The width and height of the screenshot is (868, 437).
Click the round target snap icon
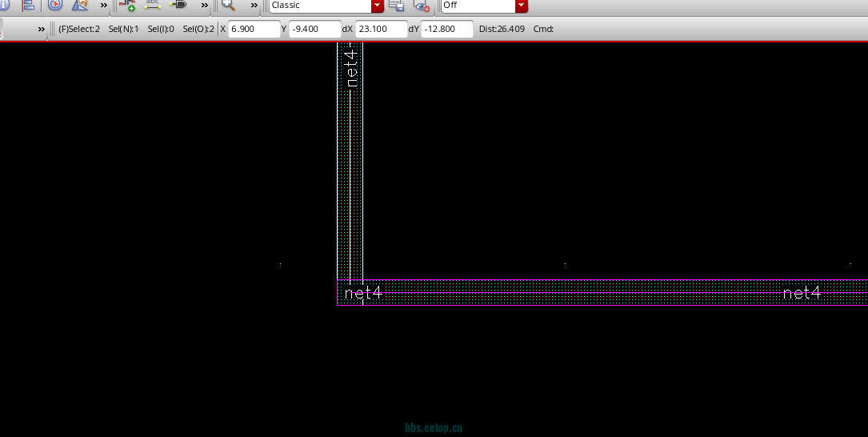pyautogui.click(x=55, y=5)
